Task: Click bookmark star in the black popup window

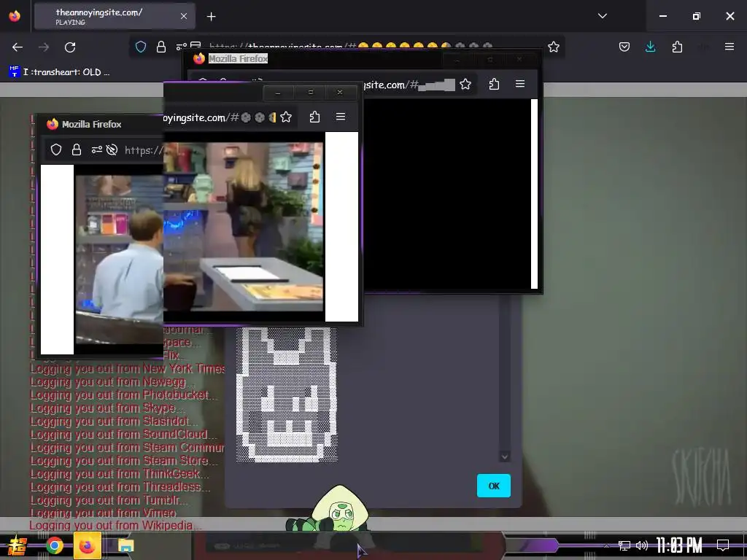Action: click(x=465, y=85)
